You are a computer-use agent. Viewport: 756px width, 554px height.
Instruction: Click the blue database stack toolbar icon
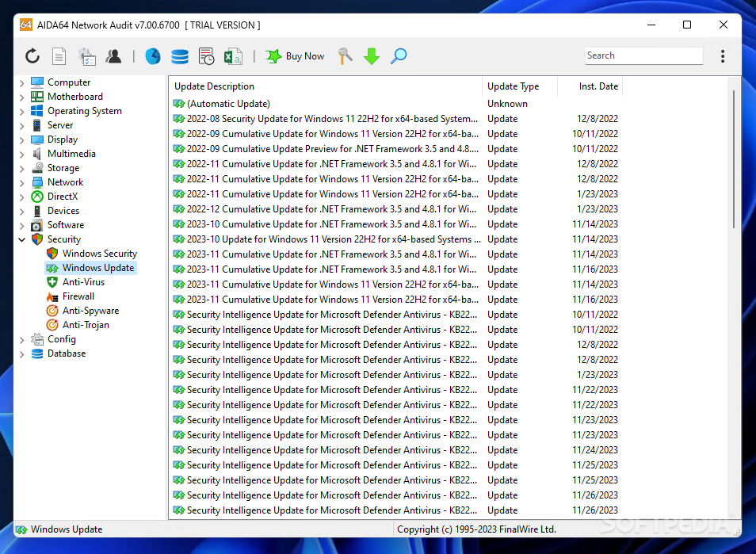(x=180, y=56)
